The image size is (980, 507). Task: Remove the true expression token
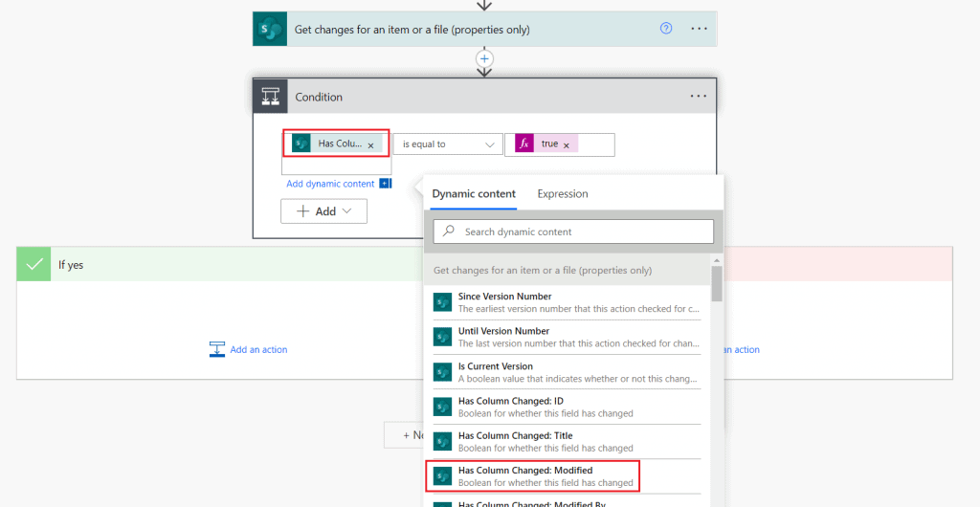coord(567,144)
